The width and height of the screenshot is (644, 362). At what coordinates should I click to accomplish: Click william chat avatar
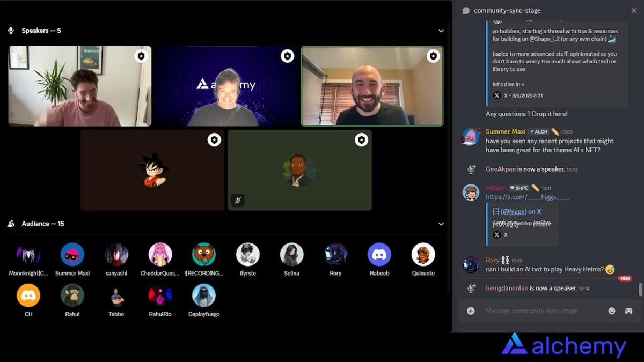[471, 193]
